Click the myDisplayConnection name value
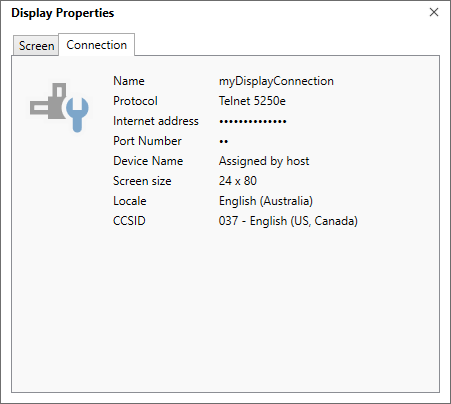 coord(276,81)
